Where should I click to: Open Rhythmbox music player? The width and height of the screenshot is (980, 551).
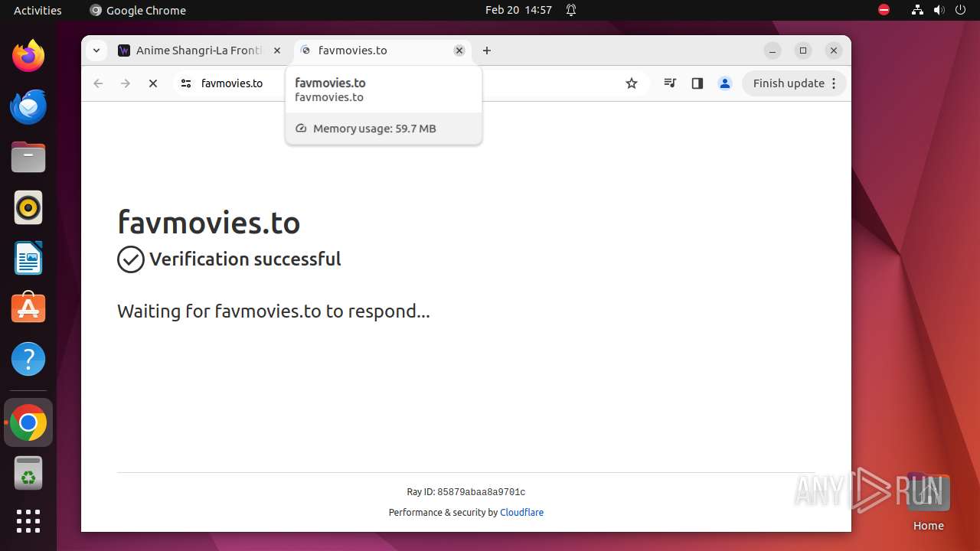[28, 207]
